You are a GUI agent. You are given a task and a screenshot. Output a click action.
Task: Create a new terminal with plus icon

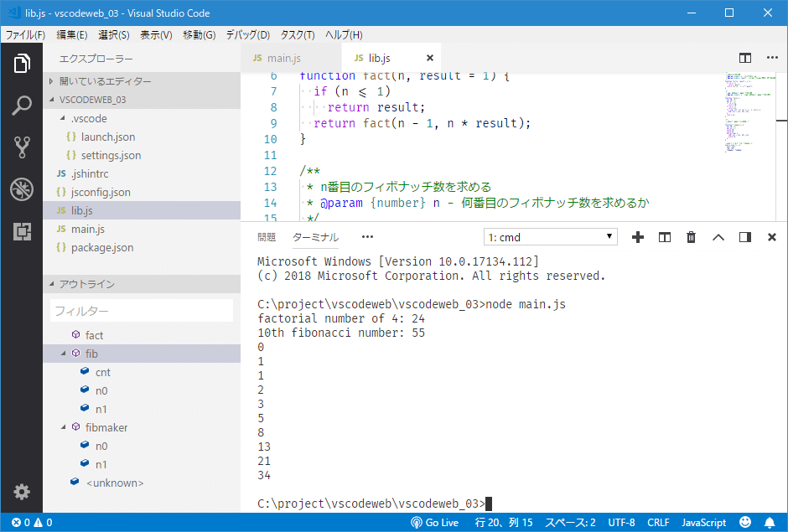tap(638, 237)
